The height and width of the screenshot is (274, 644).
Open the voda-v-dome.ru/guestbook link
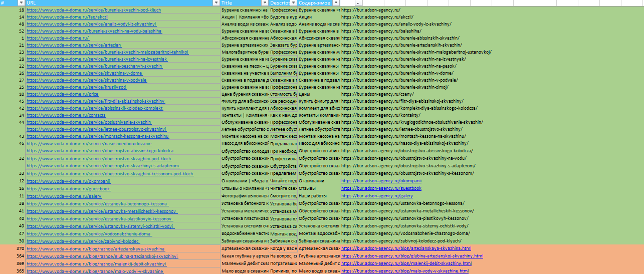(x=68, y=188)
